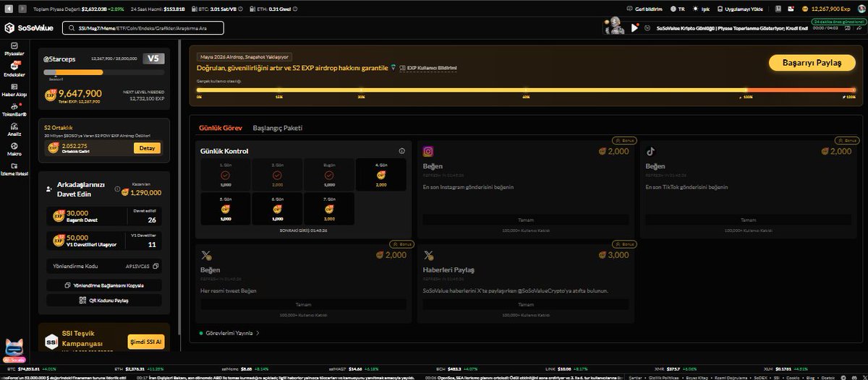Image resolution: width=868 pixels, height=380 pixels.
Task: Click the 100% marker on airdrop progress bar
Action: pos(746,90)
